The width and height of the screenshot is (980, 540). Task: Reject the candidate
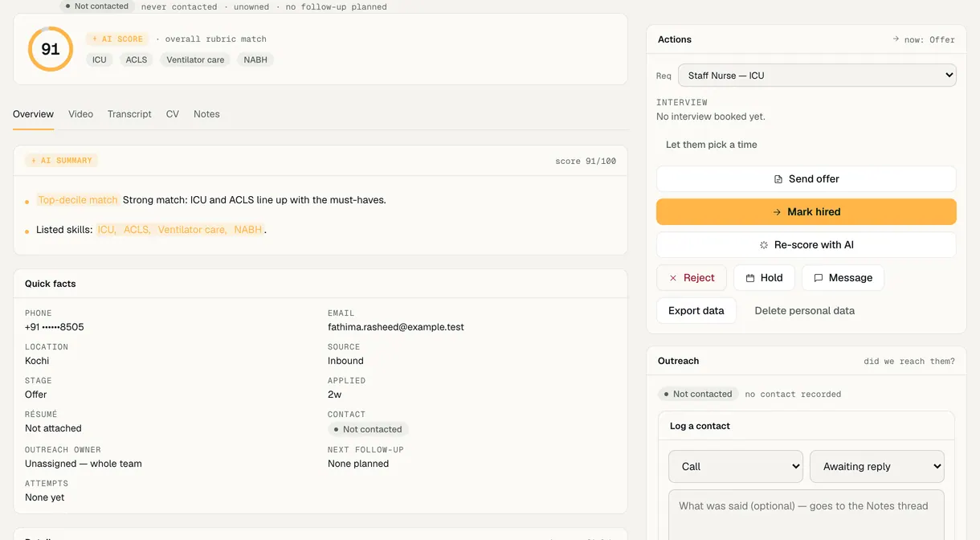click(x=692, y=278)
